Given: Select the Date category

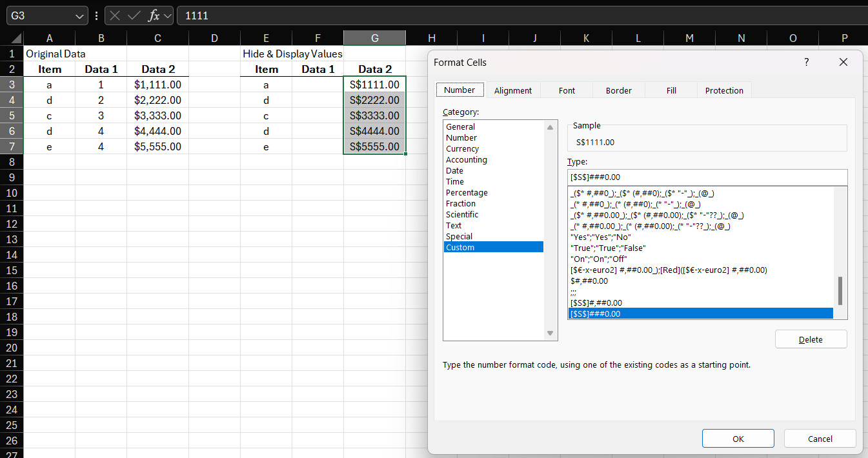Looking at the screenshot, I should click(494, 170).
